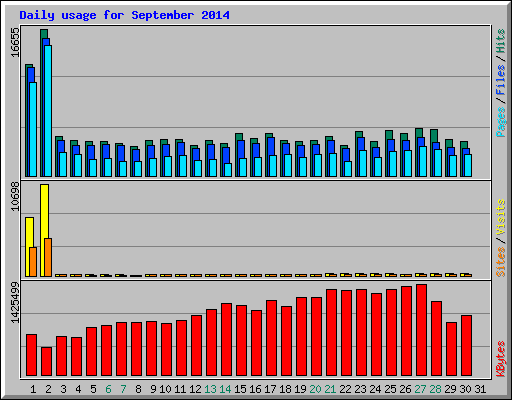This screenshot has height=400, width=512.
Task: Click day label 26 on the x-axis
Action: click(405, 389)
